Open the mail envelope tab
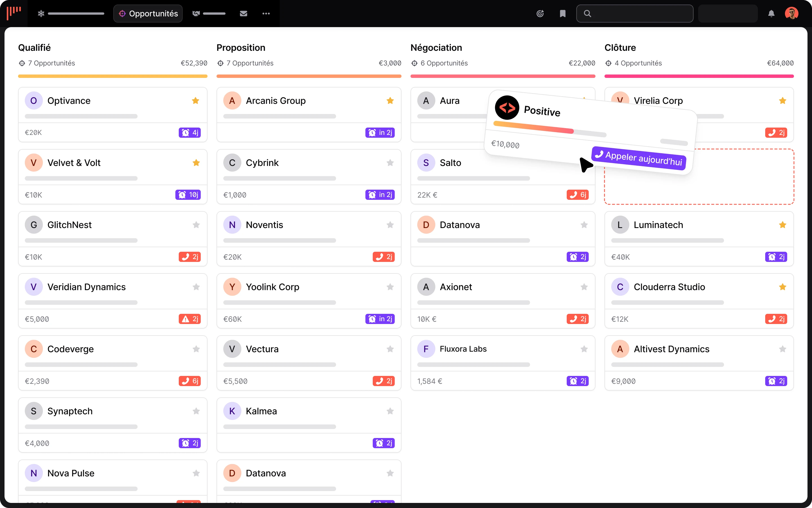 [x=244, y=14]
